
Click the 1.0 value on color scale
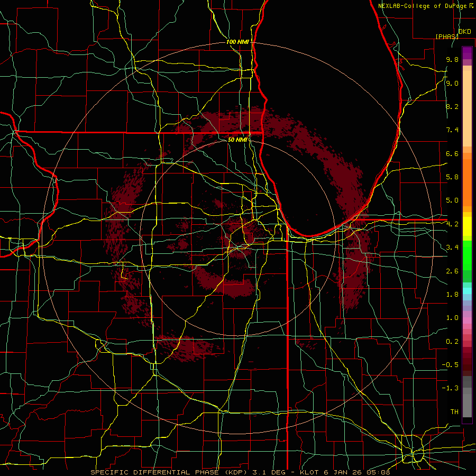click(x=452, y=318)
